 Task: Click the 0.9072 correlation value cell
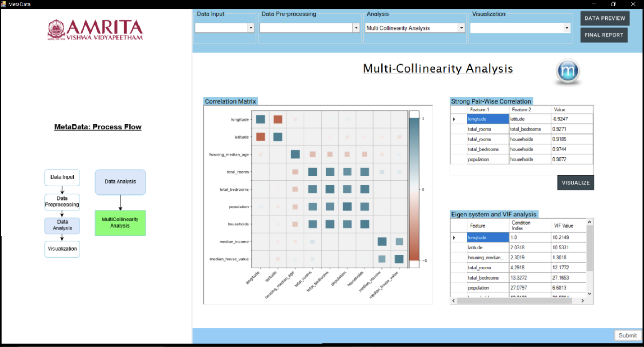(572, 159)
